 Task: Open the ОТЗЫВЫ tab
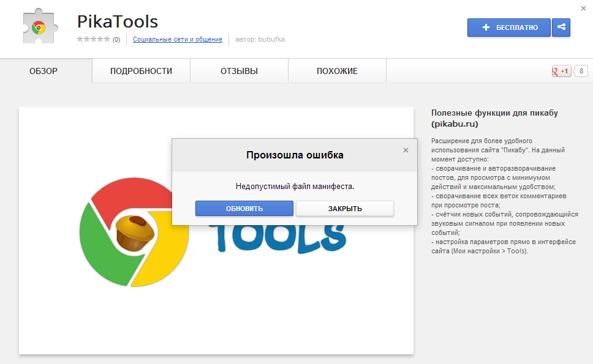click(239, 71)
